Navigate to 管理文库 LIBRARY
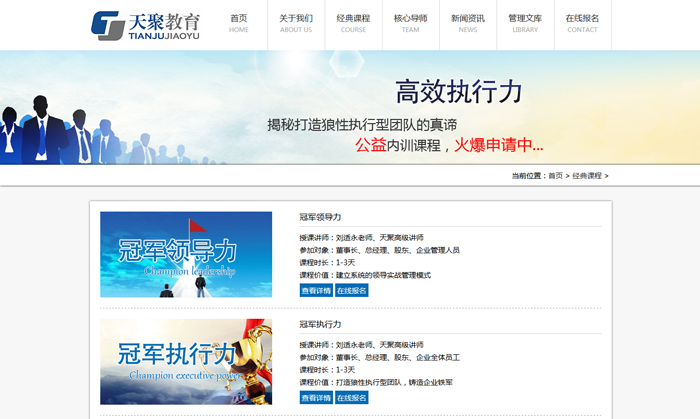The image size is (700, 419). [x=525, y=23]
